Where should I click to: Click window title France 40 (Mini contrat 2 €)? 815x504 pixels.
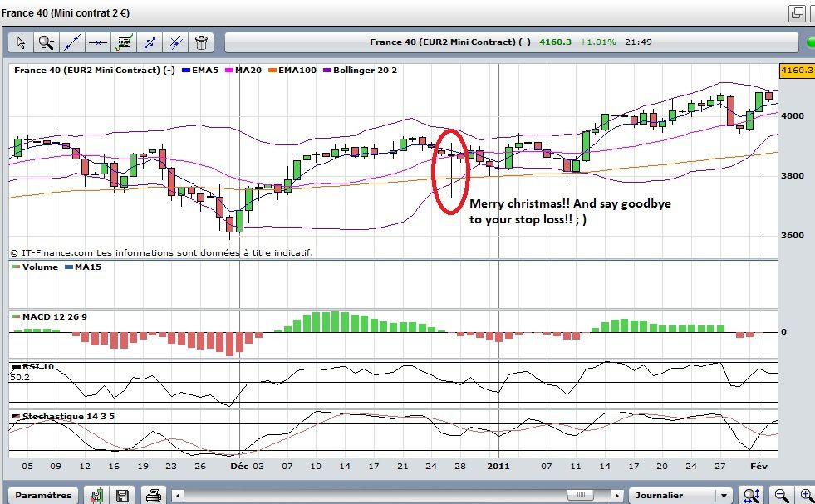[66, 13]
